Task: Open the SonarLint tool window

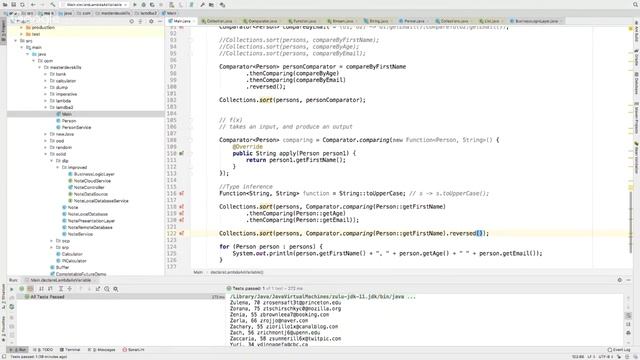Action: pyautogui.click(x=133, y=350)
